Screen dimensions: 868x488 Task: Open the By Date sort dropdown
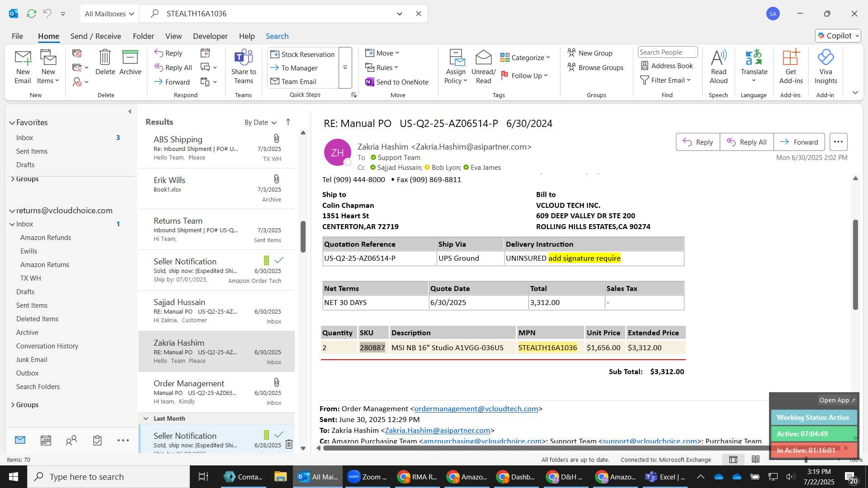260,122
